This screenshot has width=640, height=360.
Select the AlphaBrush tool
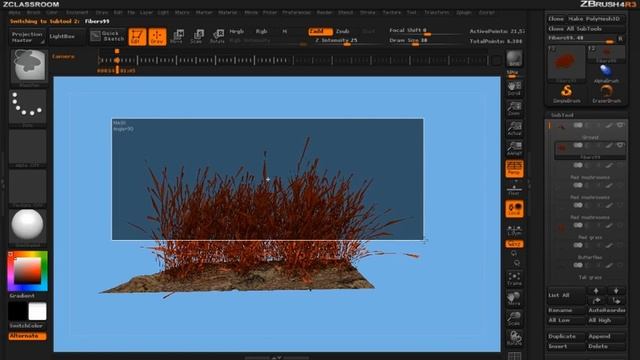pyautogui.click(x=606, y=73)
